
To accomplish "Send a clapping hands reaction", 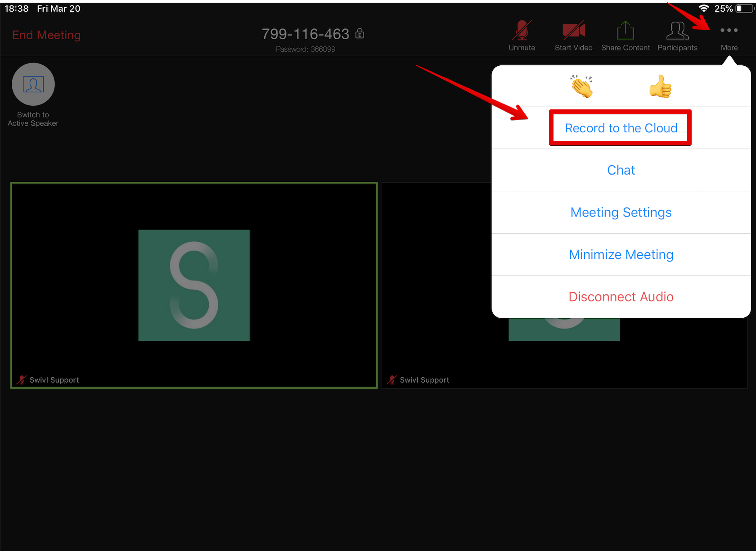I will coord(582,86).
